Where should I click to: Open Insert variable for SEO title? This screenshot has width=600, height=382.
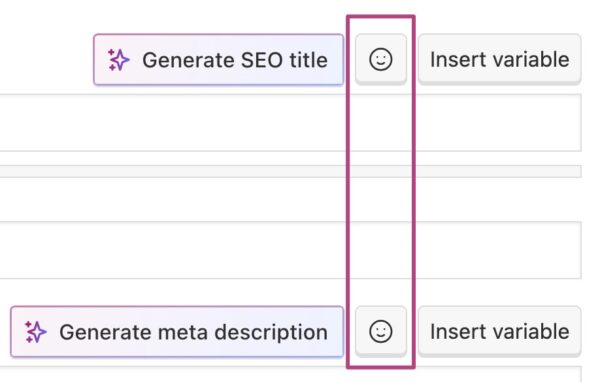click(500, 59)
